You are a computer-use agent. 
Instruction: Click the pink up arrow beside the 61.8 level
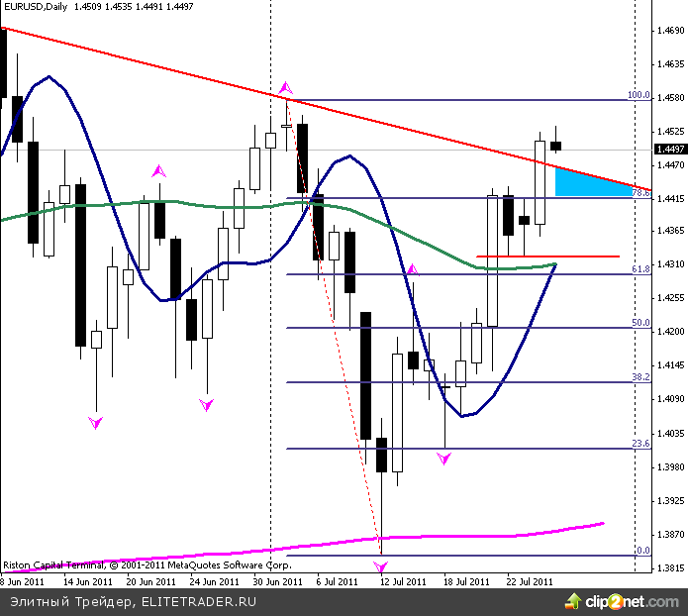(413, 269)
